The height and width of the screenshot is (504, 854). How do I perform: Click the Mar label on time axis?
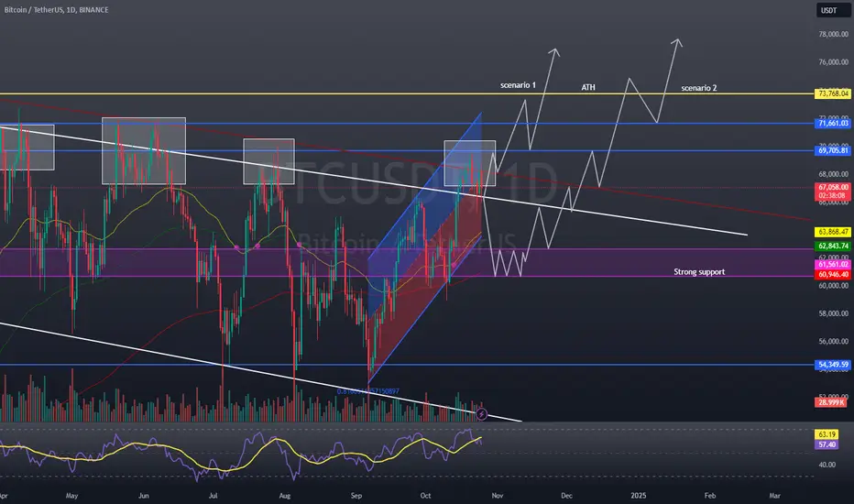pos(774,496)
